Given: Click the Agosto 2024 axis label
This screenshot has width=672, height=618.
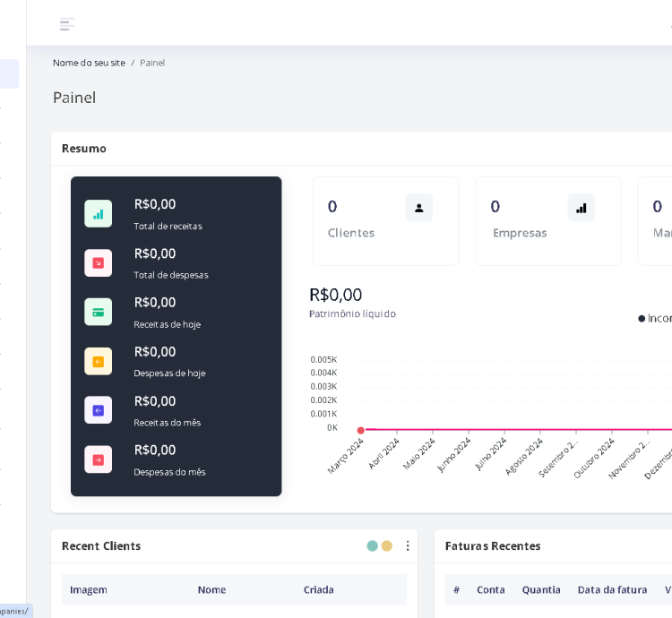Looking at the screenshot, I should click(x=524, y=457).
